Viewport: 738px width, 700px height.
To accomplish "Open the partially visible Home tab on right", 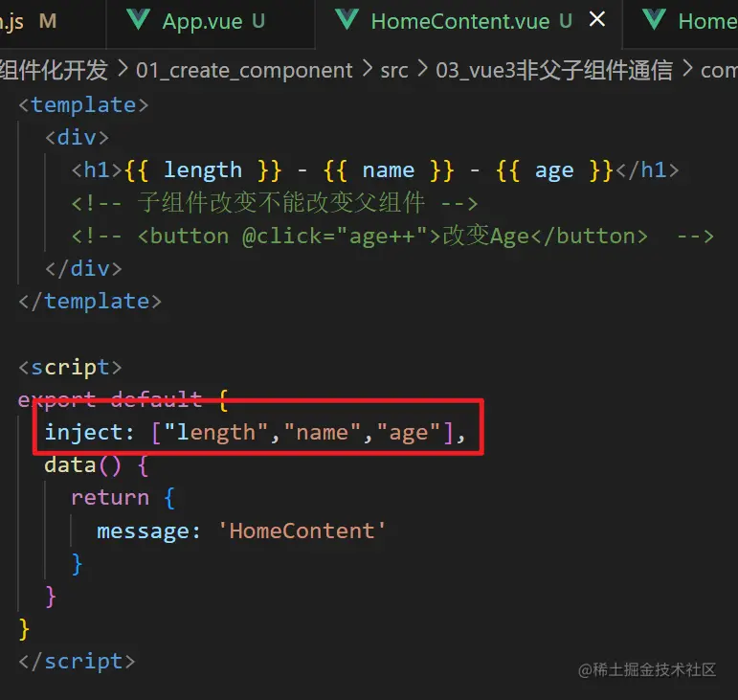I will 681,22.
